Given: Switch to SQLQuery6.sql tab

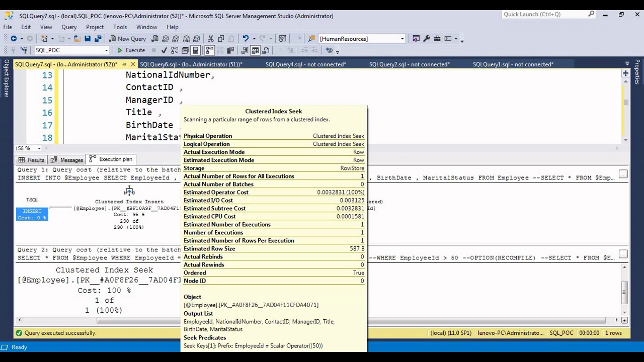Looking at the screenshot, I should pyautogui.click(x=191, y=64).
